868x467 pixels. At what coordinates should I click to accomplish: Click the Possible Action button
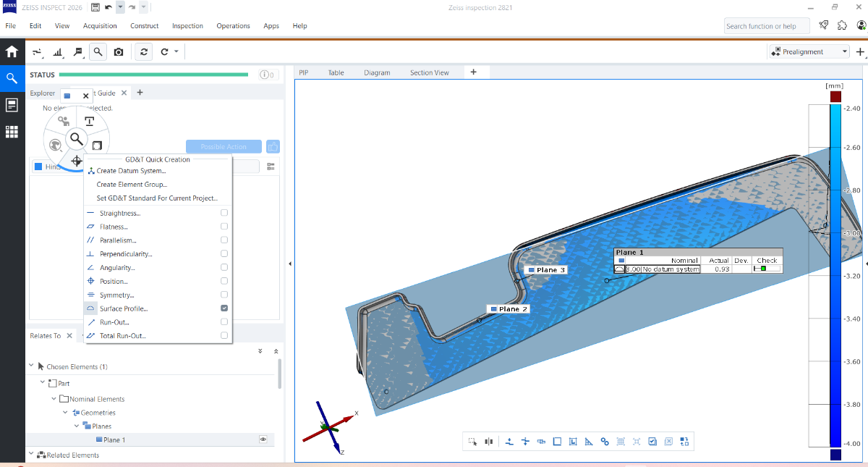click(x=223, y=146)
